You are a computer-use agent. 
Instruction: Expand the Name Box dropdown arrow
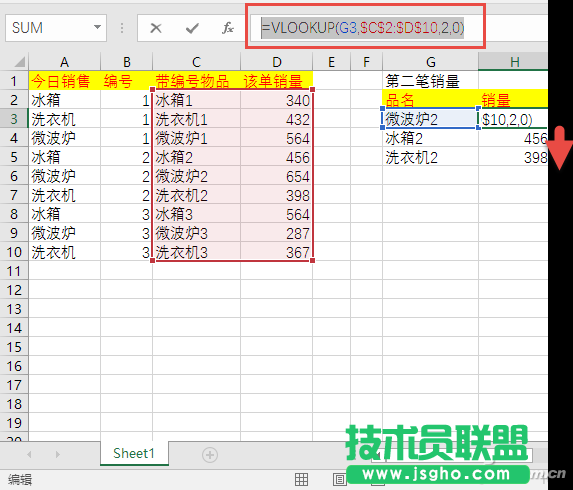pyautogui.click(x=97, y=27)
